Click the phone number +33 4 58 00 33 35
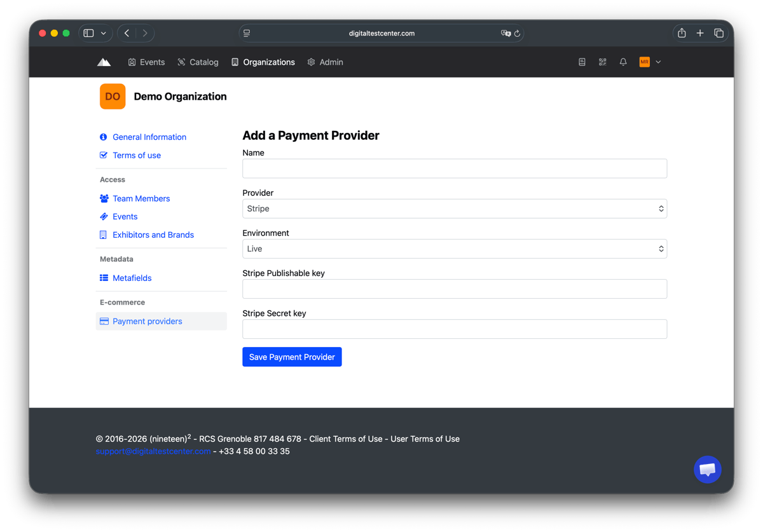The height and width of the screenshot is (532, 763). pos(254,451)
